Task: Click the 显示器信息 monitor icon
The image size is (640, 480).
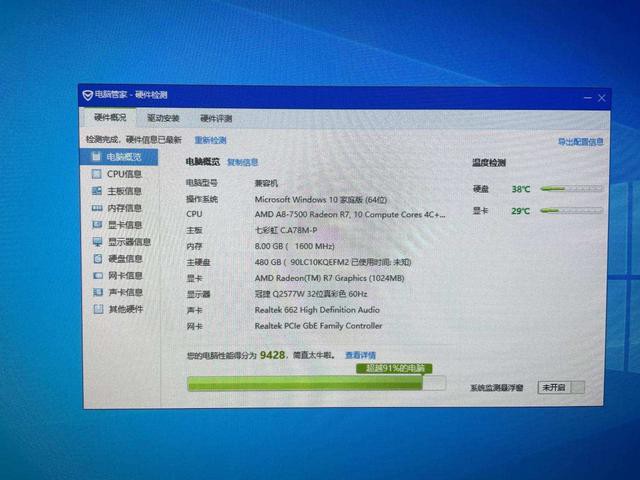Action: pyautogui.click(x=98, y=242)
